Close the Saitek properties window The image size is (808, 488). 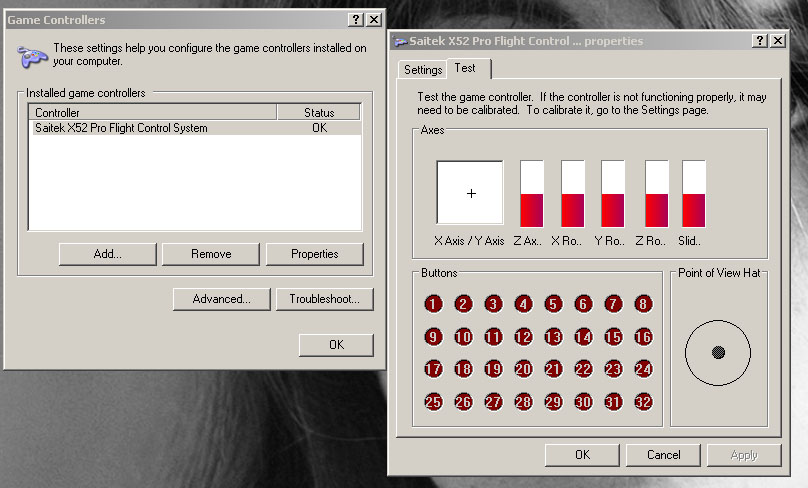[778, 41]
